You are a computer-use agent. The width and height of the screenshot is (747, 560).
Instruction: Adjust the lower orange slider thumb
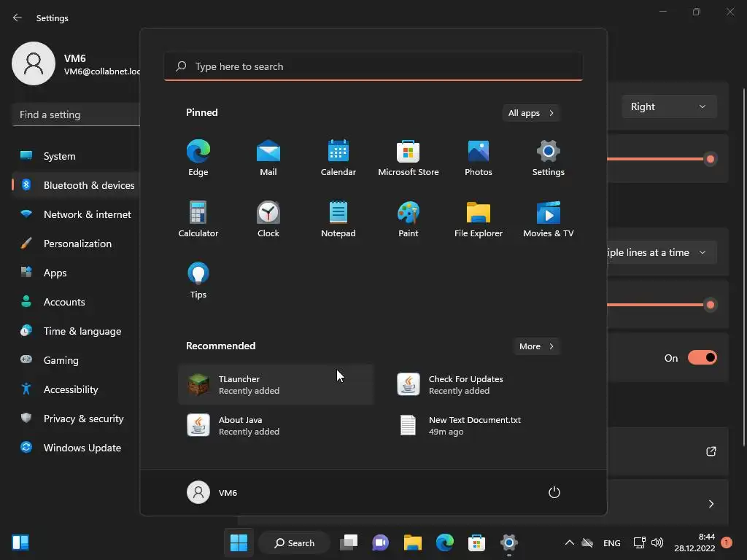[711, 305]
